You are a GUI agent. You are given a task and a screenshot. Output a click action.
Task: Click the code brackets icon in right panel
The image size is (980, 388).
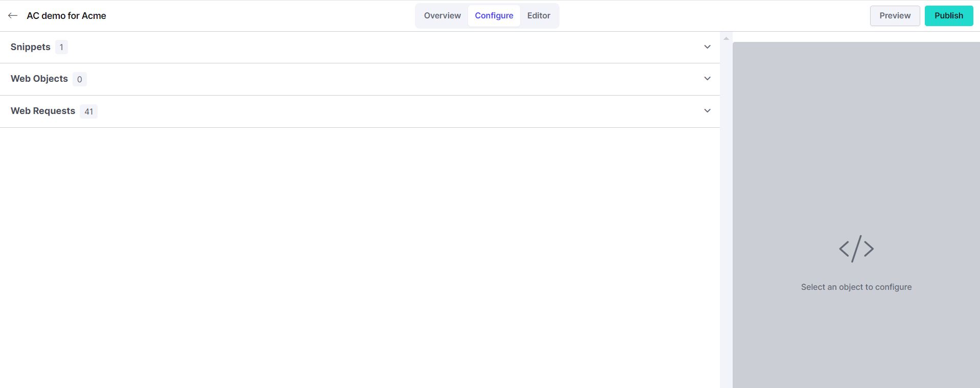tap(856, 249)
